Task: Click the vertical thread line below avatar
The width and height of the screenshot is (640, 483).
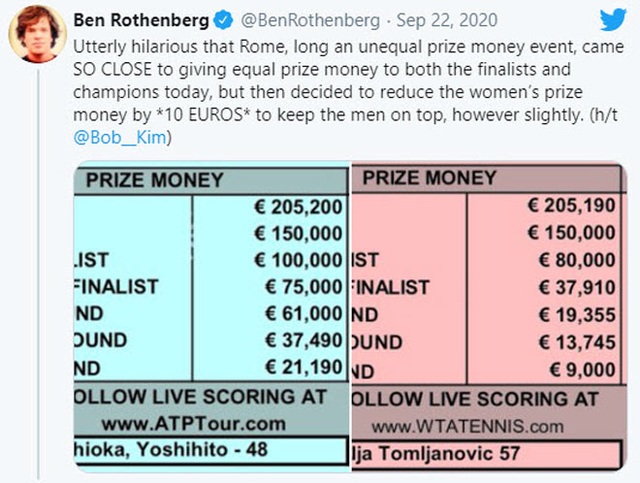Action: (39, 274)
